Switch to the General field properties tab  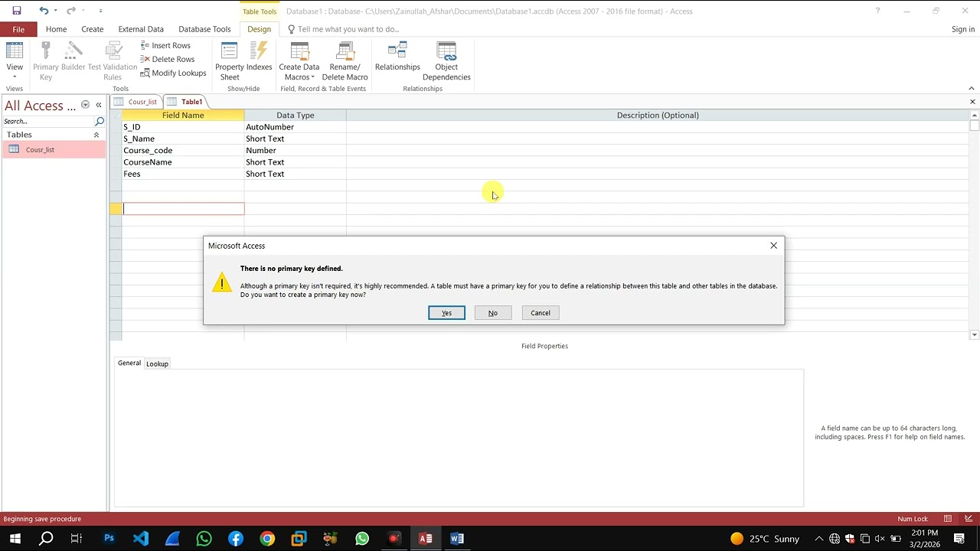point(129,363)
